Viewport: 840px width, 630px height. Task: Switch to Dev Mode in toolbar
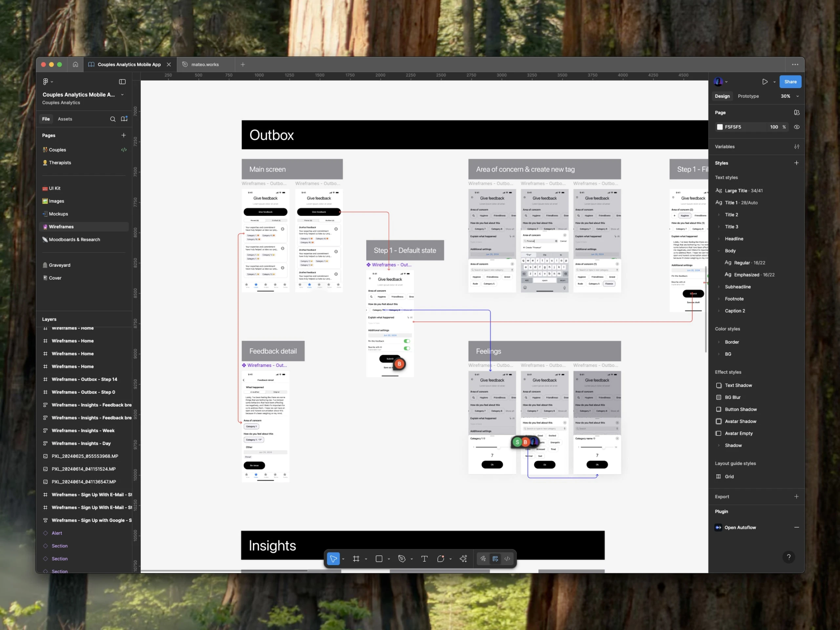(507, 558)
